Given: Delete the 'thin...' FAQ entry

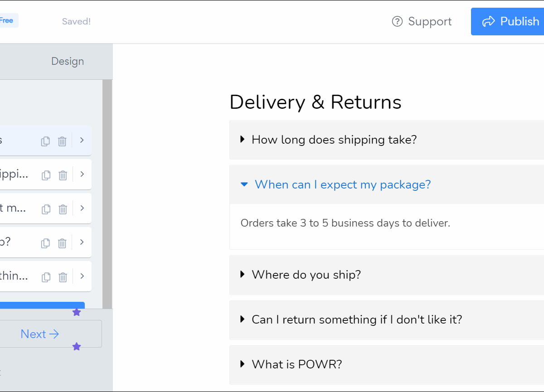Looking at the screenshot, I should 63,277.
